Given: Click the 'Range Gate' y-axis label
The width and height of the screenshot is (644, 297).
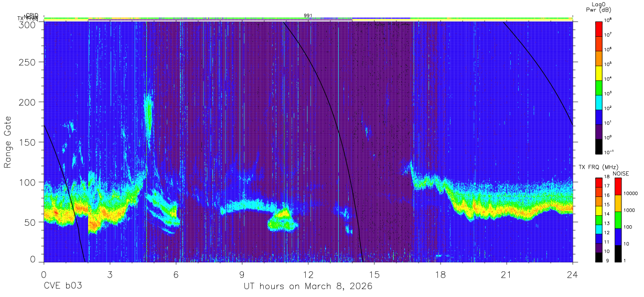Looking at the screenshot, I should pyautogui.click(x=8, y=142).
